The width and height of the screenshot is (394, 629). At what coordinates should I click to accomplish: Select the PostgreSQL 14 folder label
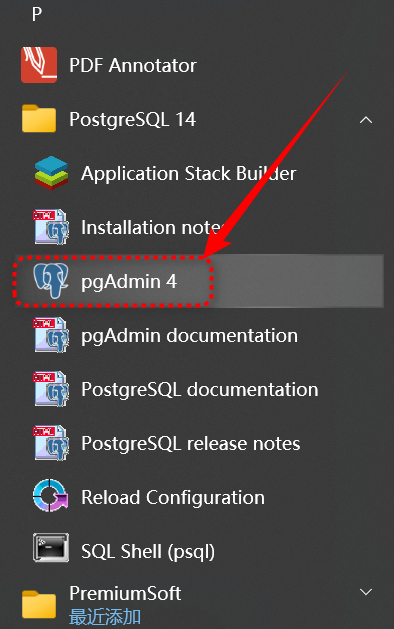[132, 120]
